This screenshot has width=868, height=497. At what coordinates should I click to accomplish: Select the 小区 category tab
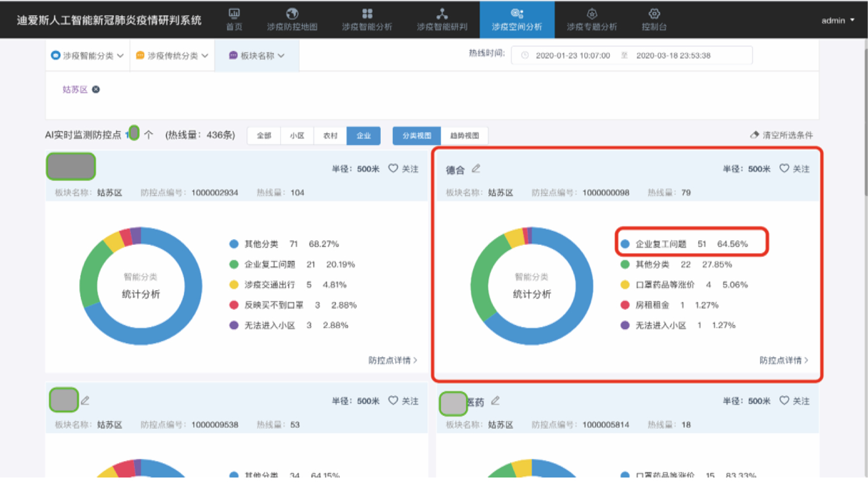click(x=297, y=136)
